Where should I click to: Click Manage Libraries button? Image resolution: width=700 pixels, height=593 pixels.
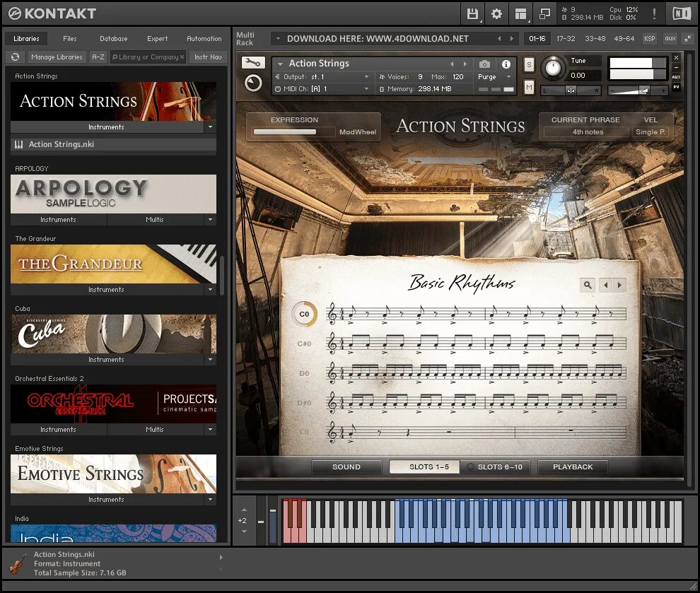point(57,57)
